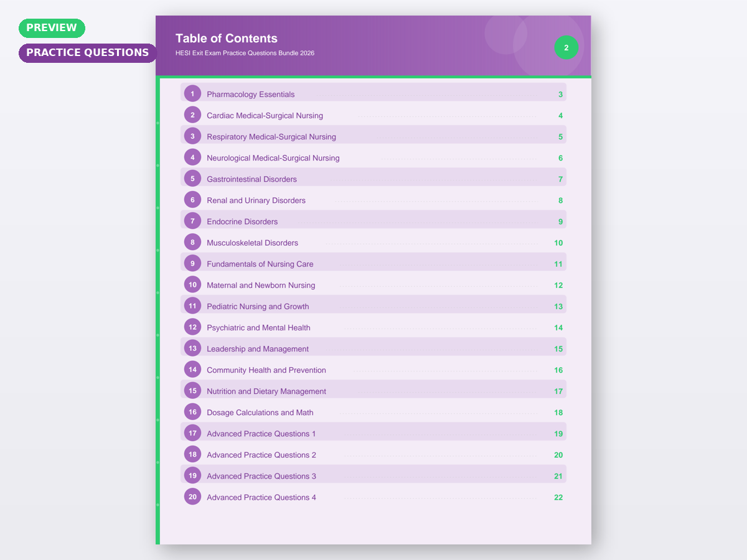
Task: Click the PRACTICE QUESTIONS ribbon
Action: point(87,53)
